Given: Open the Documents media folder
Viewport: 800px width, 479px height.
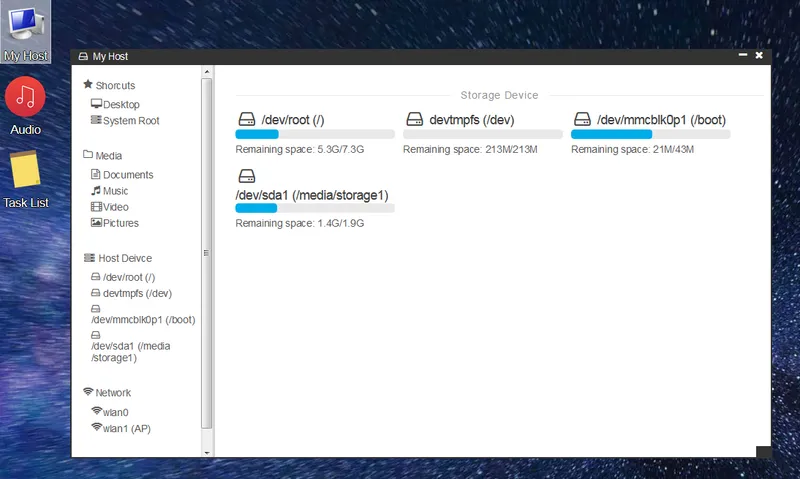Looking at the screenshot, I should coord(127,175).
